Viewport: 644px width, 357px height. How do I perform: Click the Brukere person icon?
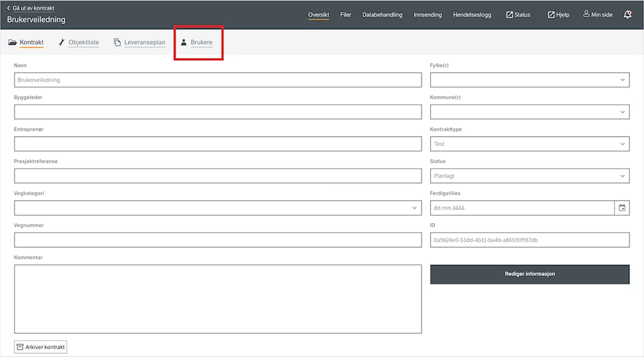(184, 42)
